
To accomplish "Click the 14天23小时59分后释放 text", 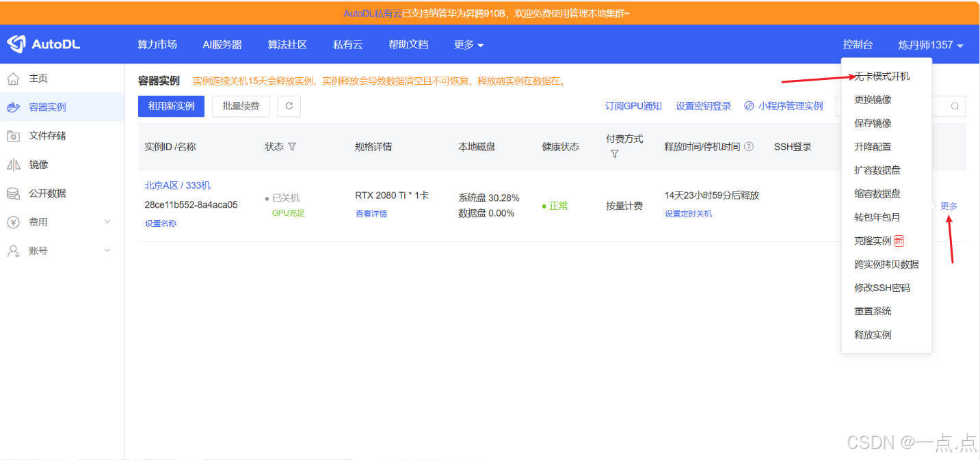I will point(712,195).
